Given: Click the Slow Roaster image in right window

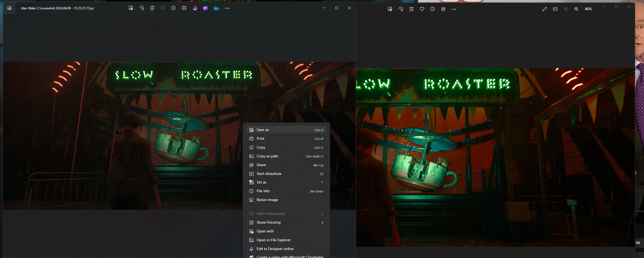Looking at the screenshot, I should click(495, 157).
